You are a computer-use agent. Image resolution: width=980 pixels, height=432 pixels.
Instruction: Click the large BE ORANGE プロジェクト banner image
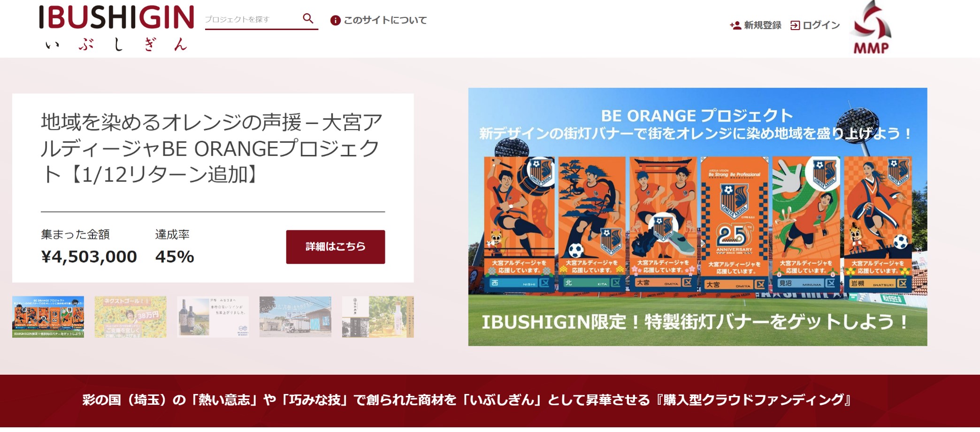point(697,217)
